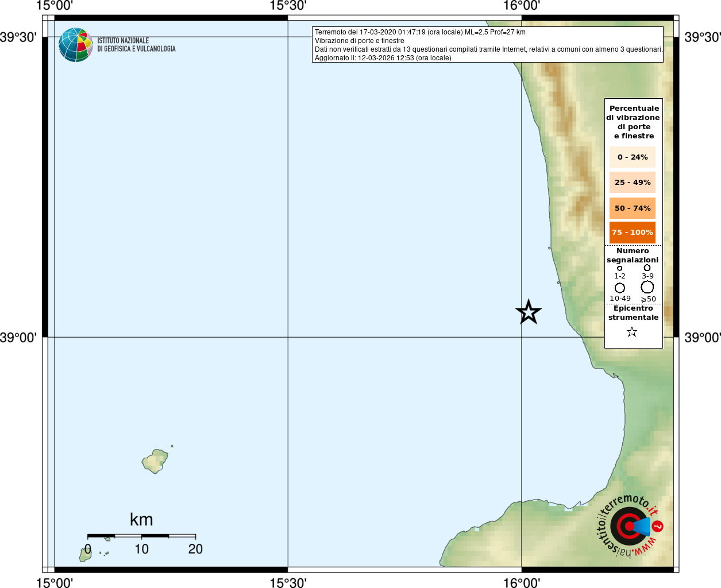The width and height of the screenshot is (721, 588).
Task: Click the top 16°00' longitude label
Action: 522,6
